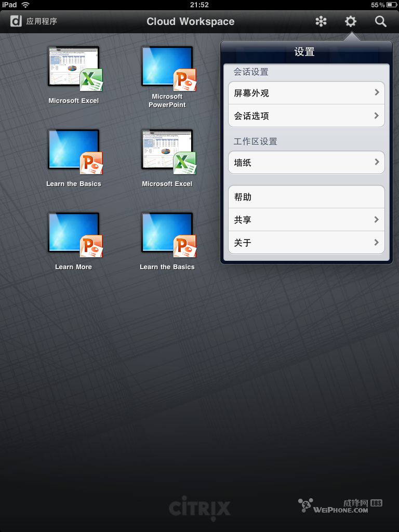
Task: Open 会话选项 settings row
Action: pos(307,116)
